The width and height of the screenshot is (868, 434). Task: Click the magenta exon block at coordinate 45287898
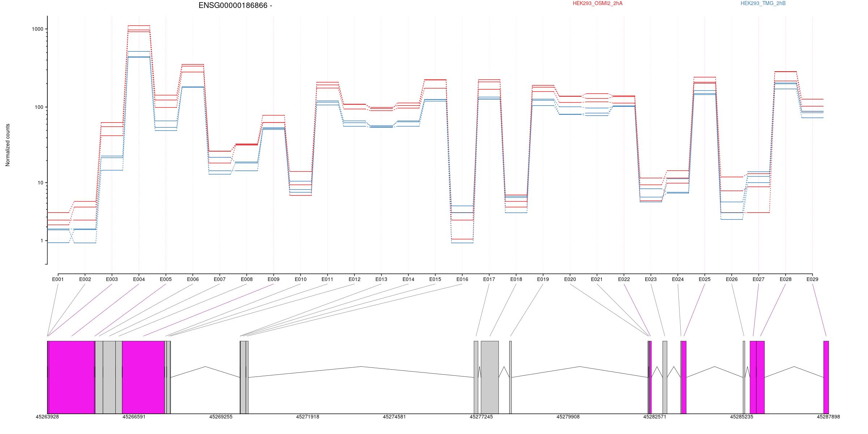coord(826,377)
